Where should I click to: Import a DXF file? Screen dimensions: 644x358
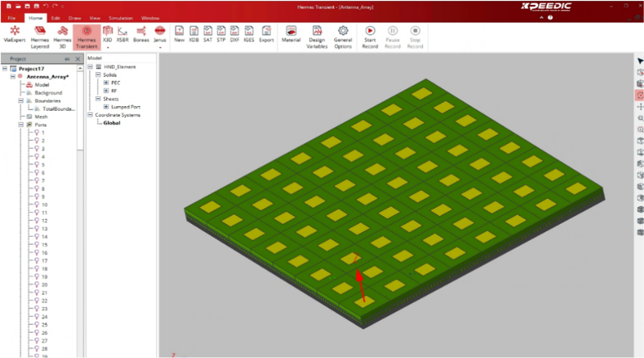coord(234,34)
